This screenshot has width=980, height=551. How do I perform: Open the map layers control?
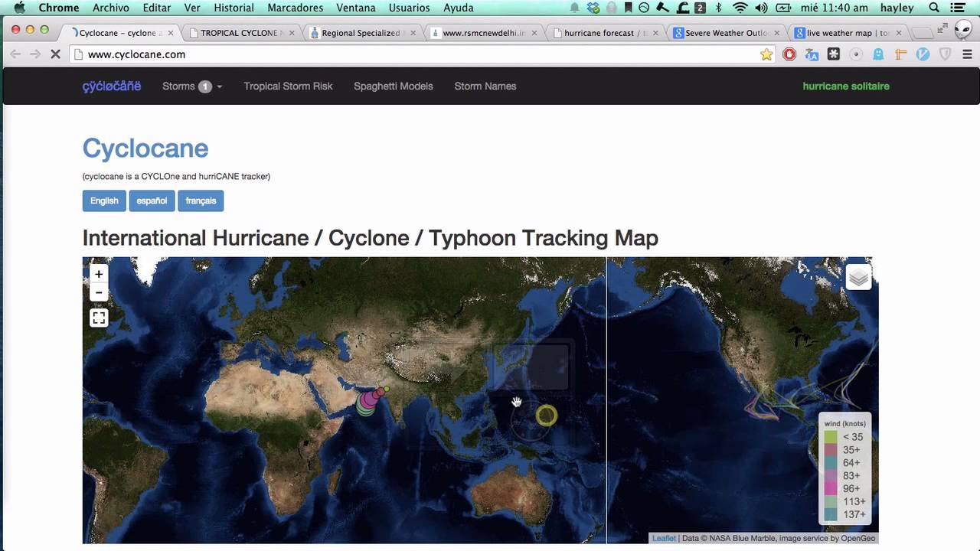(858, 277)
